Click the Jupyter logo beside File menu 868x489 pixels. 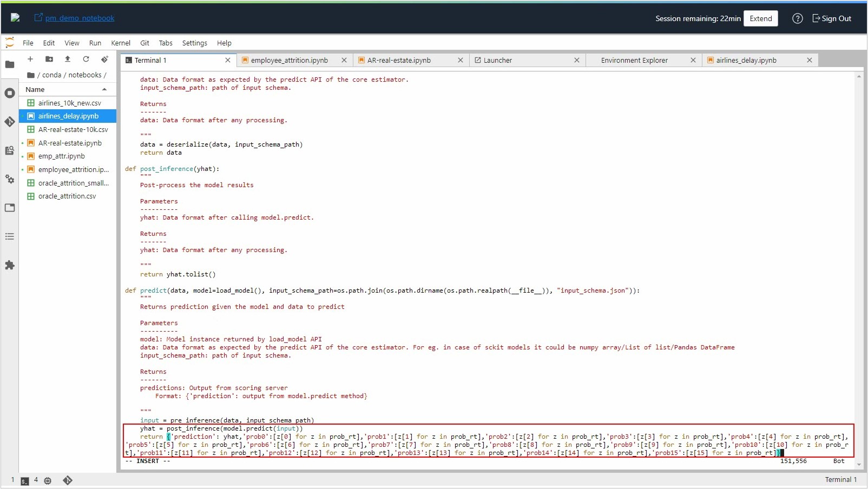point(10,43)
